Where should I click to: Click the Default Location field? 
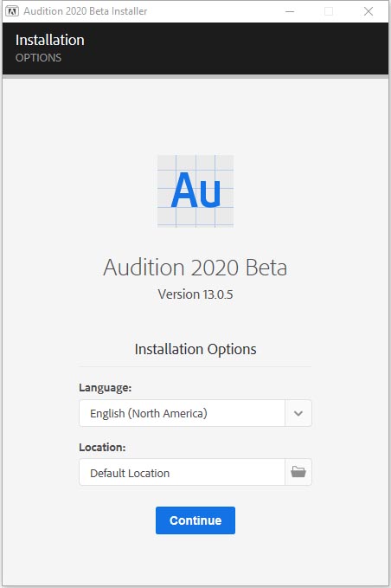(x=182, y=472)
